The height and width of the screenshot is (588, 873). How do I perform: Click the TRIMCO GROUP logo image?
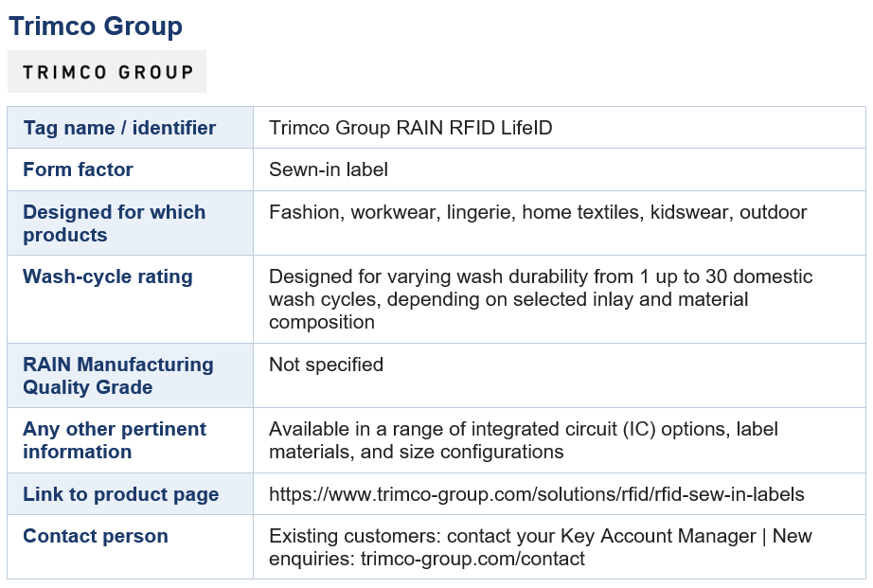107,71
